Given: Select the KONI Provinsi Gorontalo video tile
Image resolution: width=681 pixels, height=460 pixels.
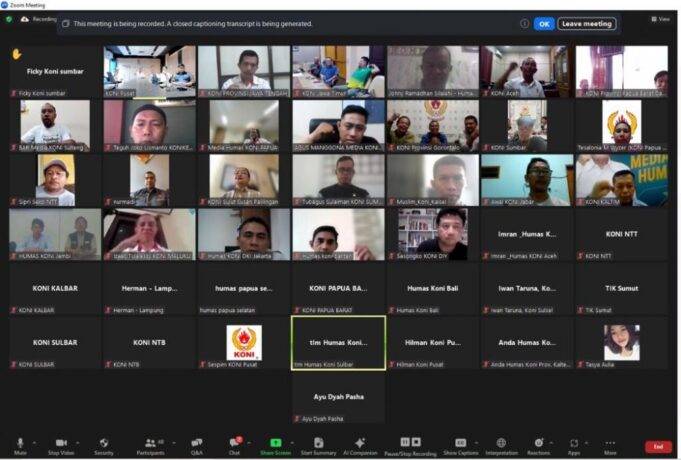Looking at the screenshot, I should coord(433,126).
